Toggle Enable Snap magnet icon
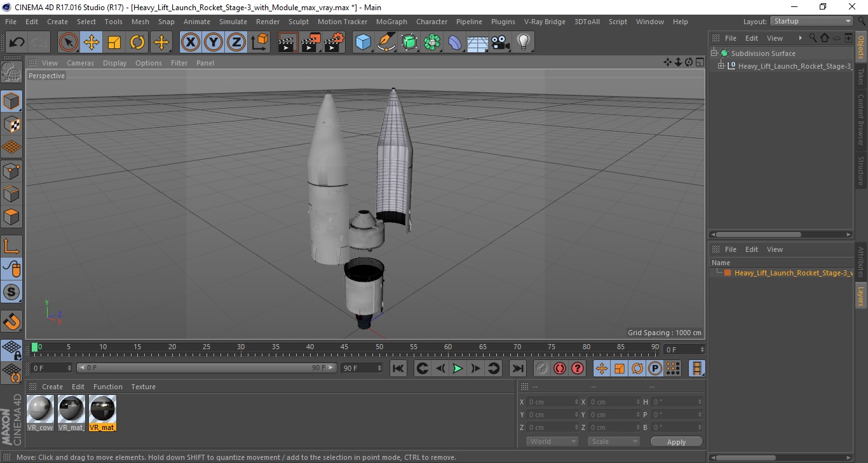Viewport: 868px width, 463px height. click(11, 321)
